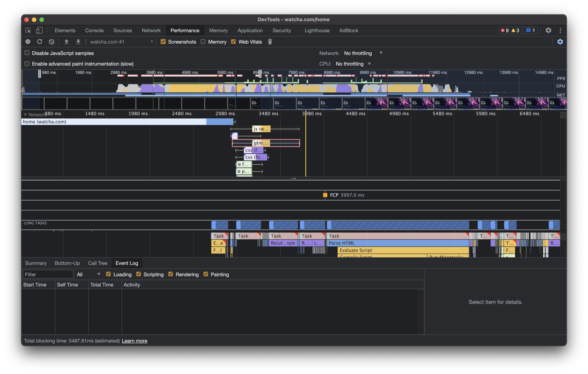Open the CPU throttling dropdown

[353, 64]
